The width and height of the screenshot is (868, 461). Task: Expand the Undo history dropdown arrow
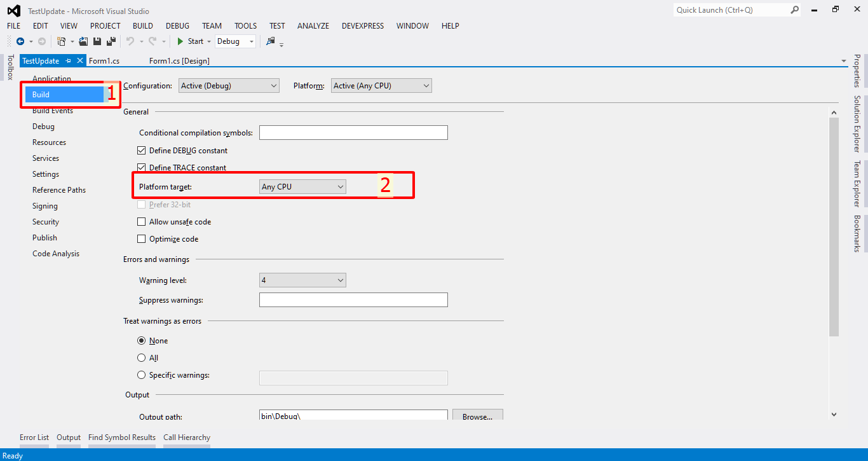[140, 42]
